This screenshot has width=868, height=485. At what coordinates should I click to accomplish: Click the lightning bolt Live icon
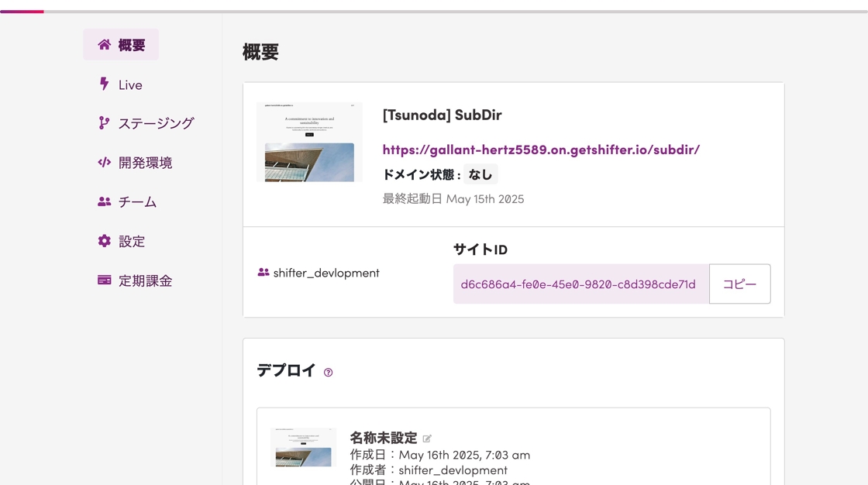point(104,84)
